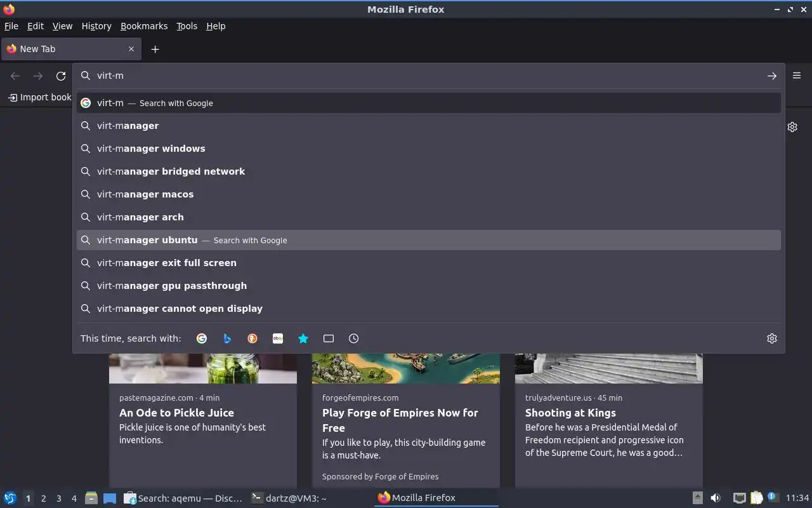The width and height of the screenshot is (812, 508).
Task: Open the taskbar application launcher
Action: click(10, 498)
